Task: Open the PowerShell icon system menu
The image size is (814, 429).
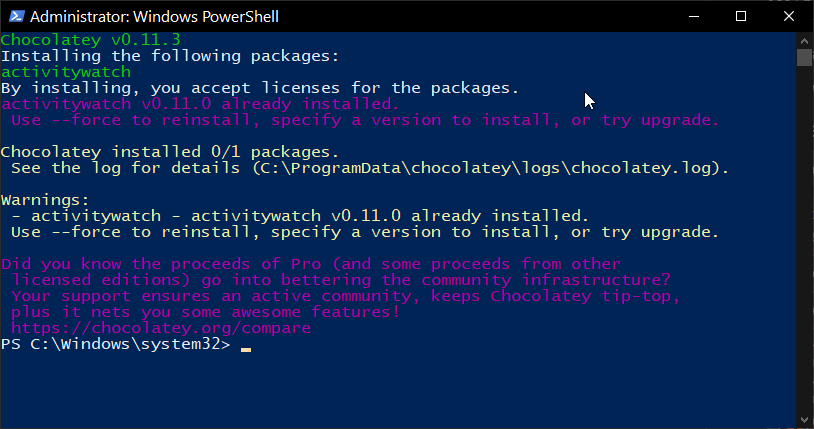Action: click(17, 16)
